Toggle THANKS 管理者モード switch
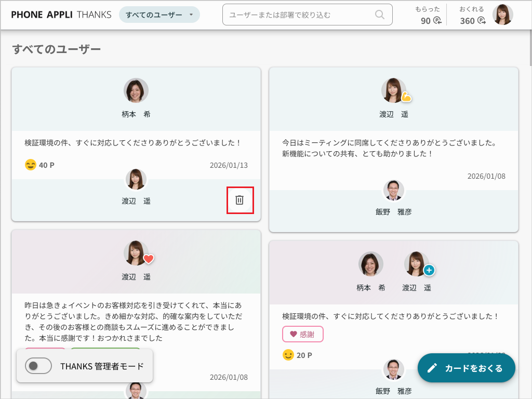The image size is (532, 399). 38,366
